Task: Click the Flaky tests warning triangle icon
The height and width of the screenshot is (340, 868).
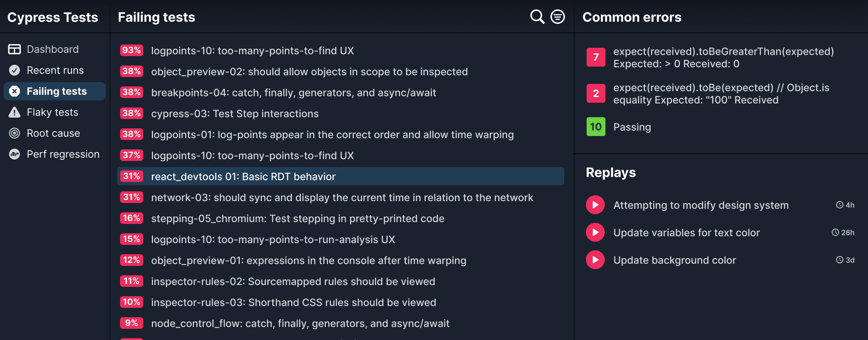Action: point(14,112)
